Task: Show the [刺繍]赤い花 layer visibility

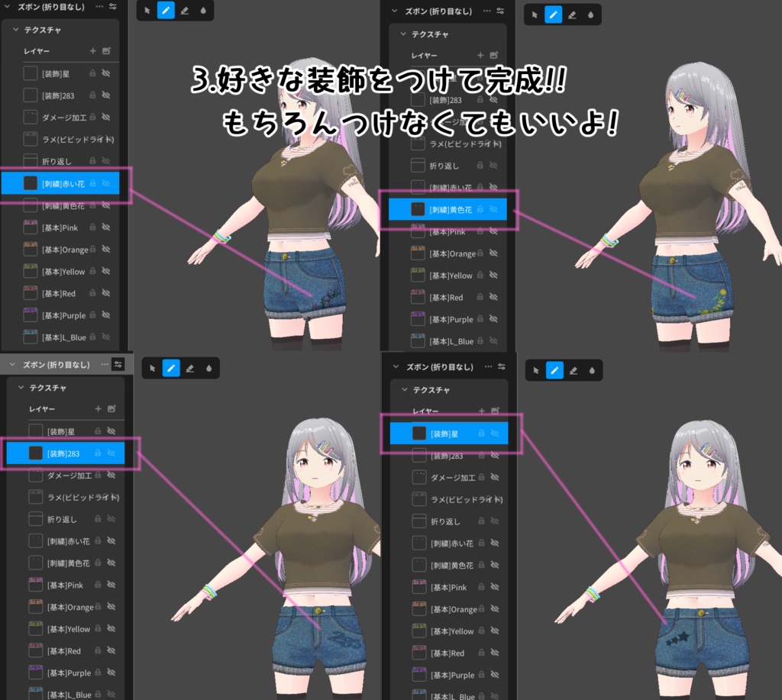Action: pyautogui.click(x=106, y=183)
